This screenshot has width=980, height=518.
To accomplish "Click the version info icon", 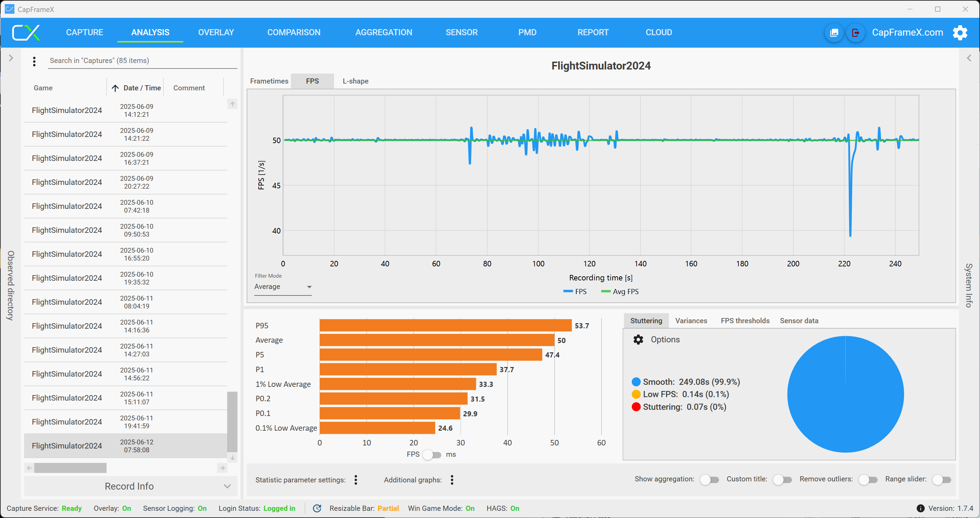I will [x=920, y=508].
